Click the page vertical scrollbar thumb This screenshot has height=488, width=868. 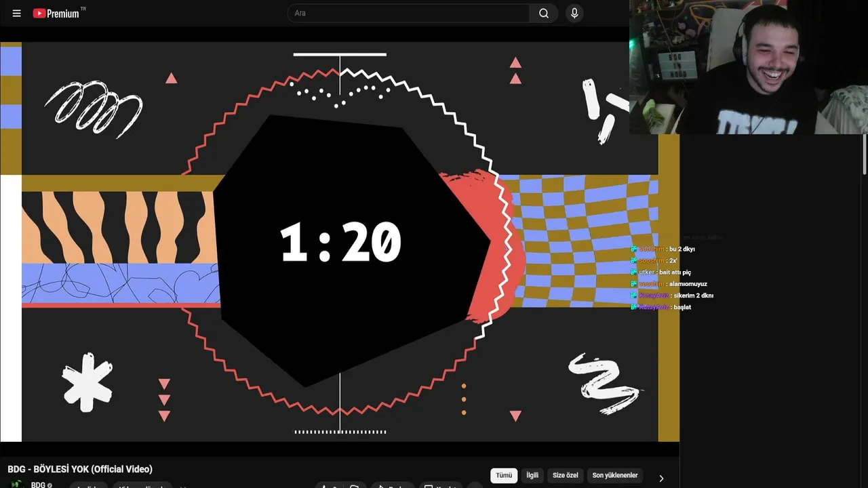tap(865, 154)
